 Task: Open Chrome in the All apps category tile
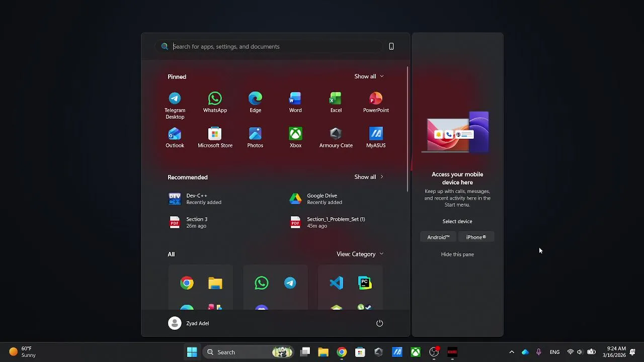pyautogui.click(x=187, y=283)
